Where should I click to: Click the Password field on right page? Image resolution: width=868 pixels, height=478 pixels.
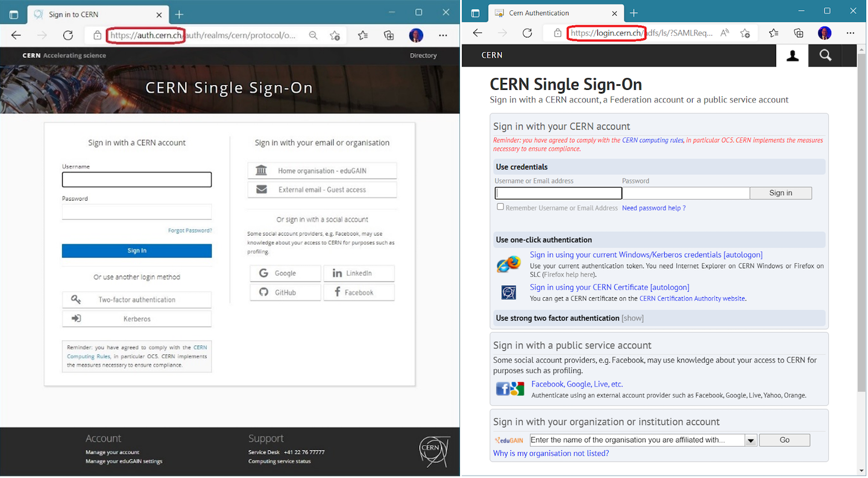coord(686,193)
